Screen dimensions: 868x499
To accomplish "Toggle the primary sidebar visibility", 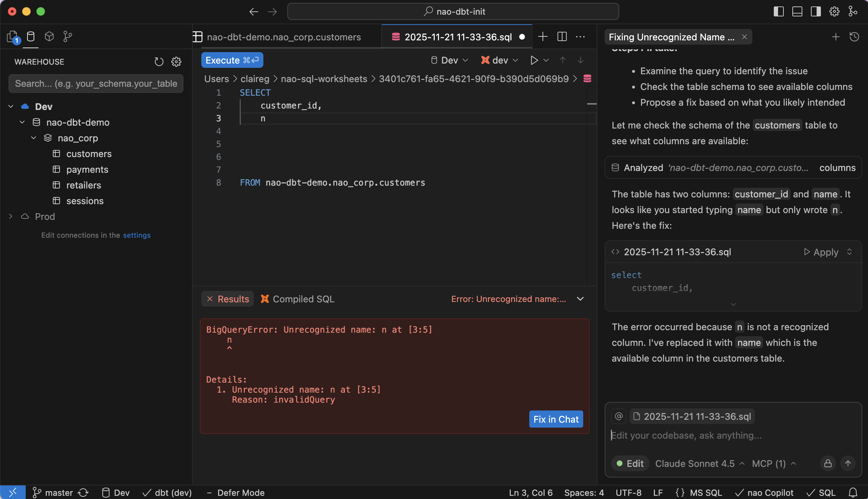I will [x=779, y=11].
